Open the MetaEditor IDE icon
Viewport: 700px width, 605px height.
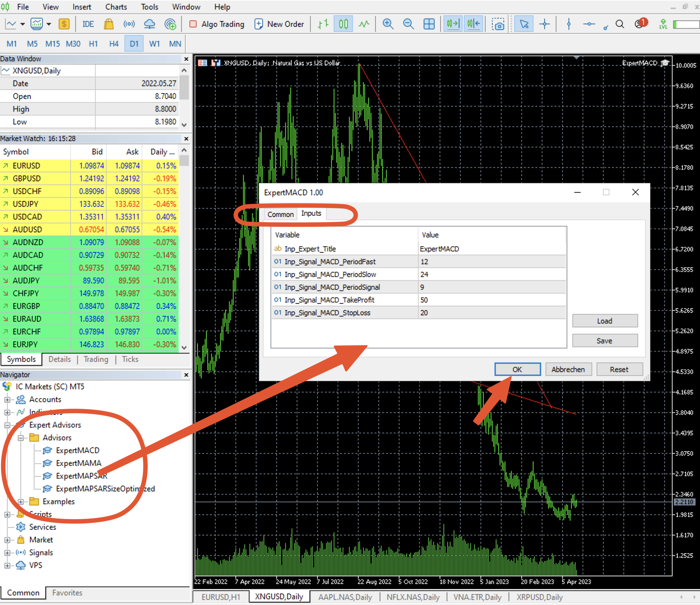[x=88, y=24]
